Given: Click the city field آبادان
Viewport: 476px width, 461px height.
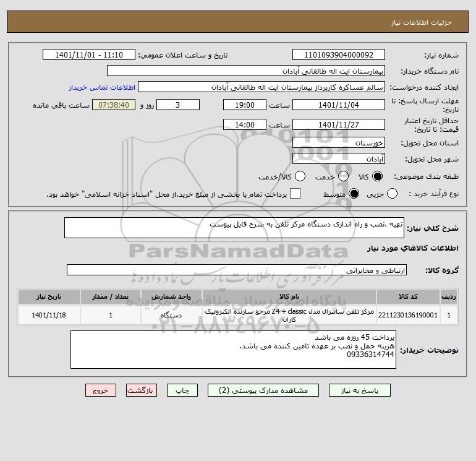Looking at the screenshot, I should (339, 158).
